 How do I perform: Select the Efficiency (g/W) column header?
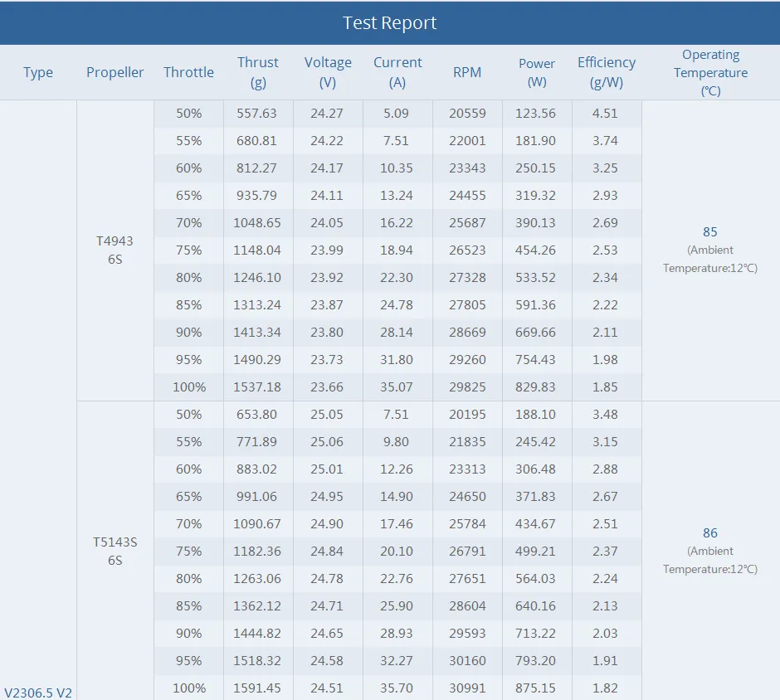point(607,72)
